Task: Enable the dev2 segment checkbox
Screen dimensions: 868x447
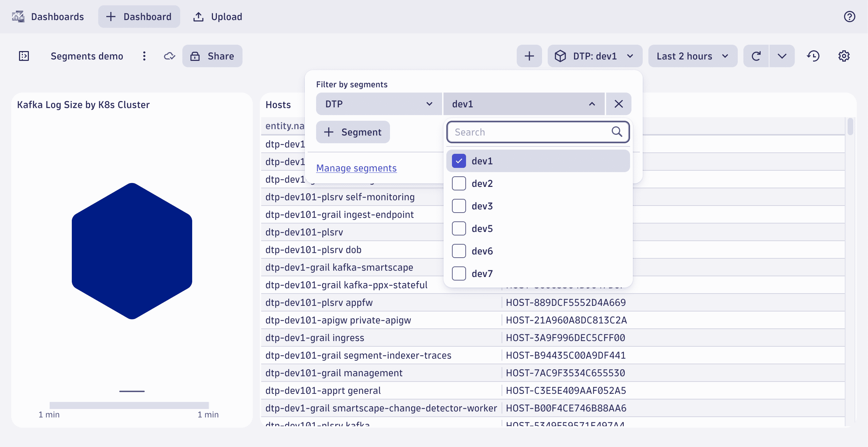Action: [459, 184]
